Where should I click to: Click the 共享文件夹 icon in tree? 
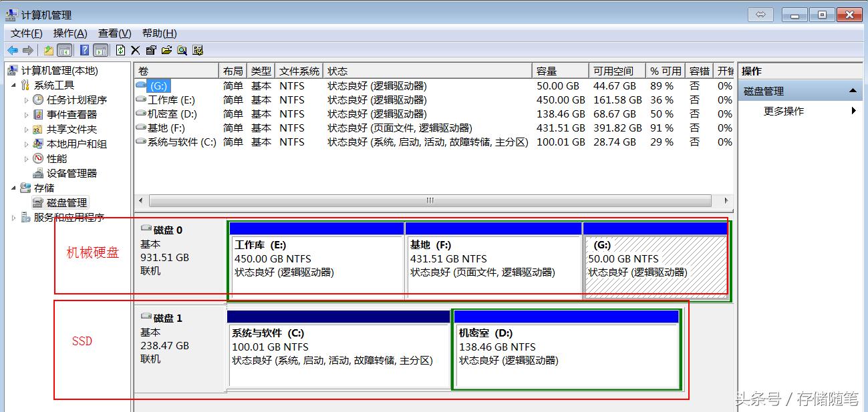[x=38, y=129]
